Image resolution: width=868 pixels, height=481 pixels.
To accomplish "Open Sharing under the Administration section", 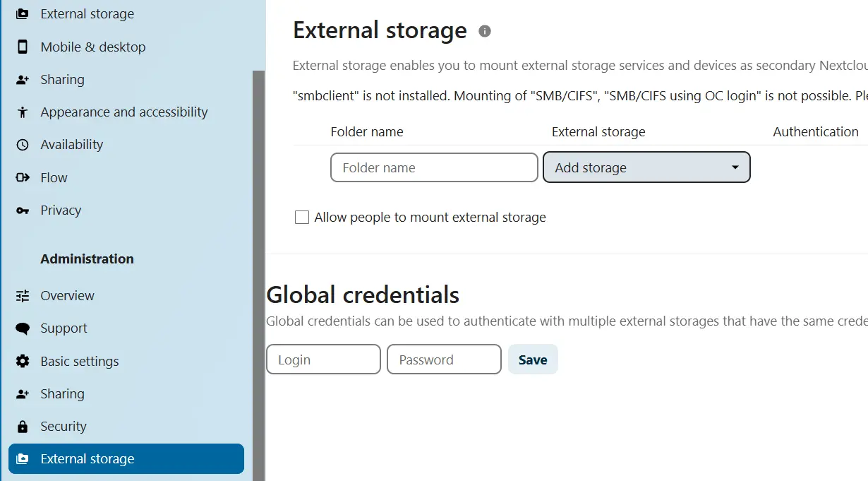I will coord(64,393).
